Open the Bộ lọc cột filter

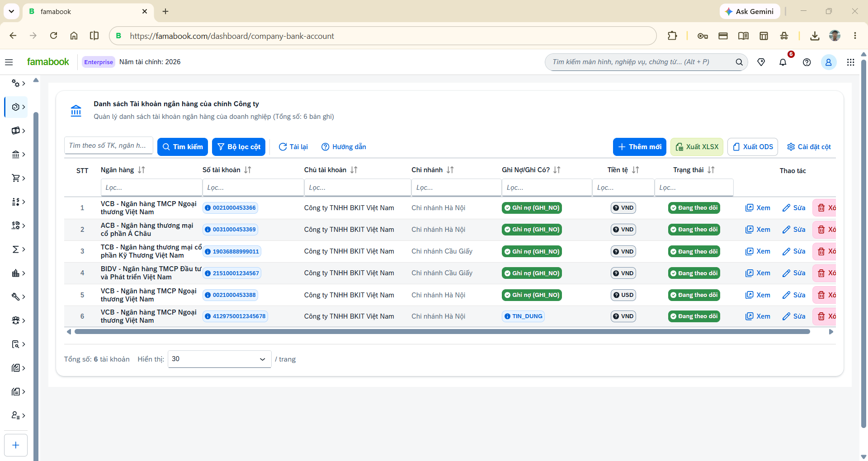[239, 147]
